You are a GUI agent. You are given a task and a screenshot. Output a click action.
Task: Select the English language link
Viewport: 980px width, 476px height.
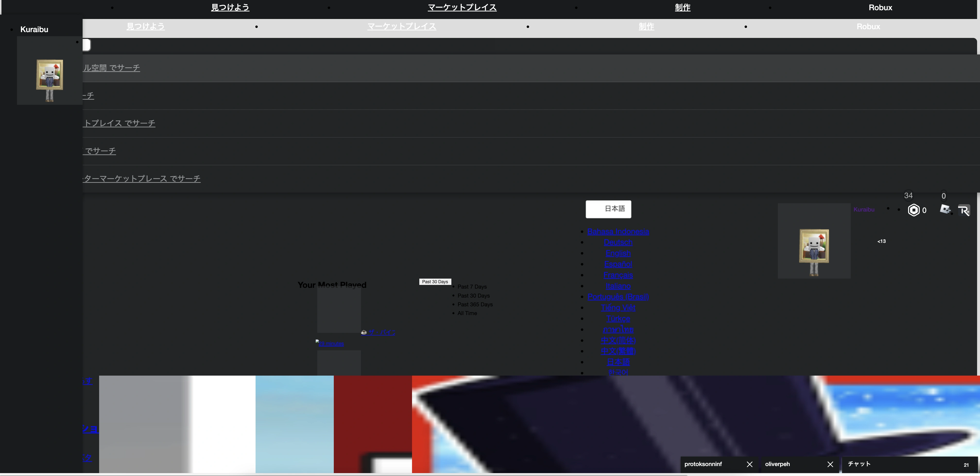(x=618, y=253)
